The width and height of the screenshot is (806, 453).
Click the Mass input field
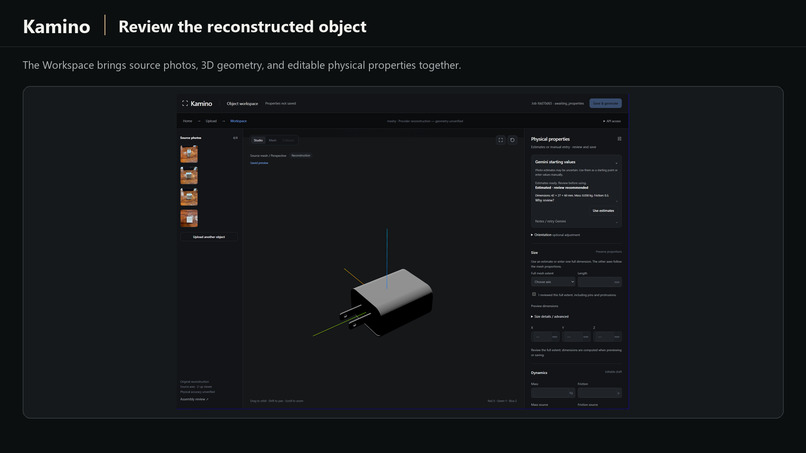point(553,393)
